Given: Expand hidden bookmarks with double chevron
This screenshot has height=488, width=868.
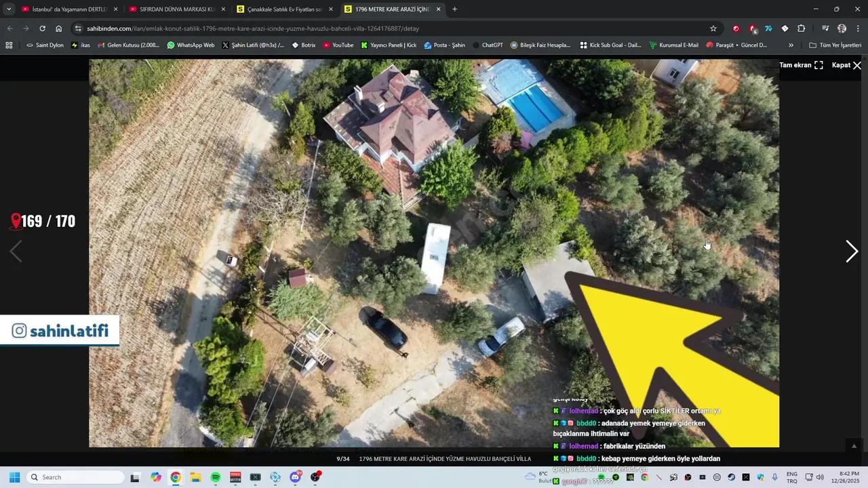Looking at the screenshot, I should pos(791,45).
